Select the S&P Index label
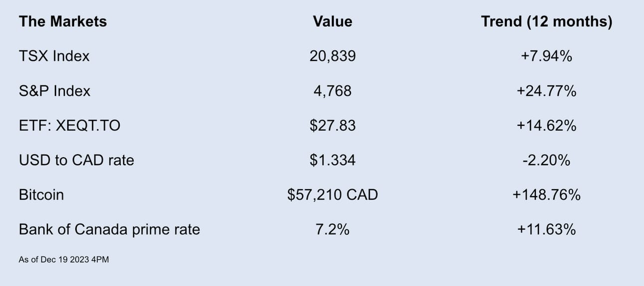The image size is (644, 286). tap(54, 91)
